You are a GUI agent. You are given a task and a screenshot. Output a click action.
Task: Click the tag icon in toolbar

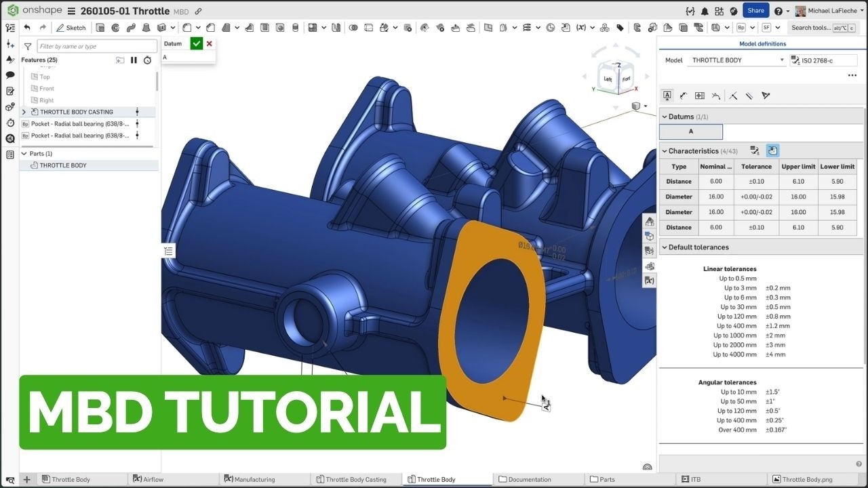point(620,28)
